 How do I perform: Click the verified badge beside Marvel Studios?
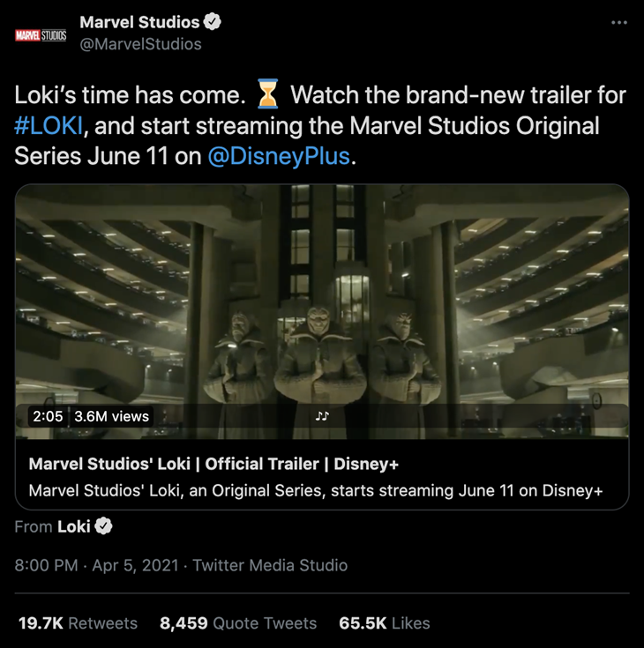pyautogui.click(x=212, y=22)
